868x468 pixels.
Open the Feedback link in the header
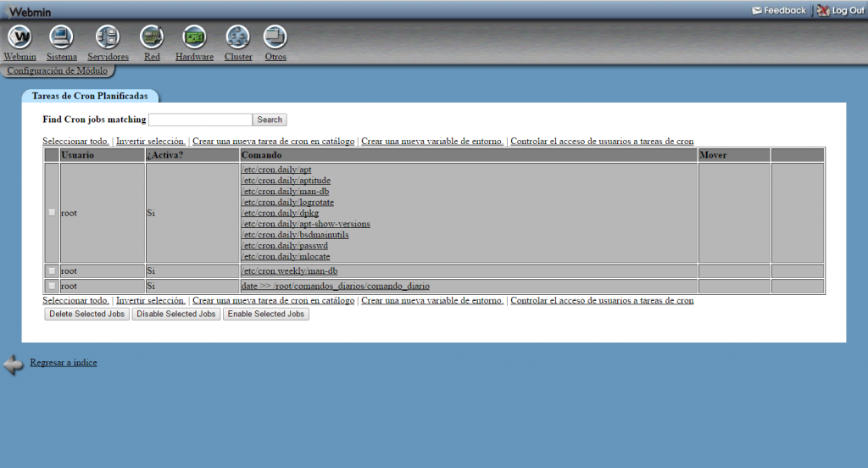click(x=779, y=10)
